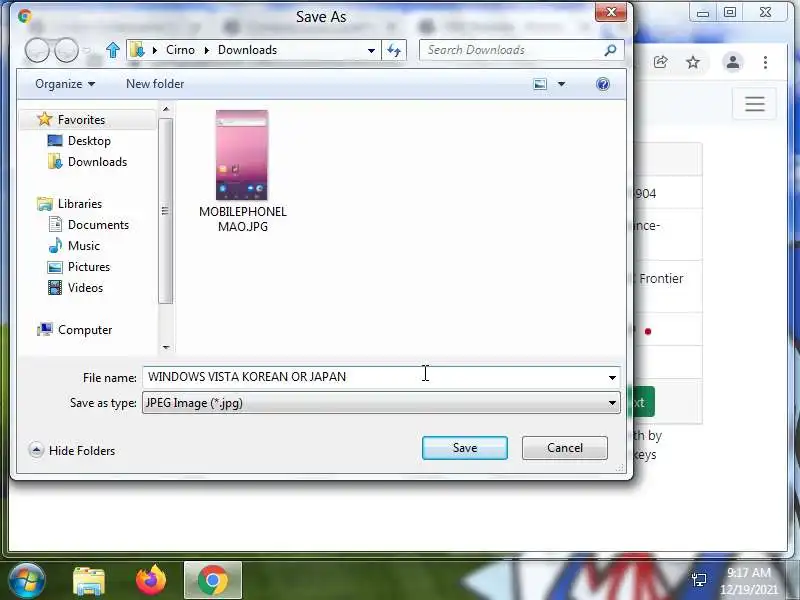Change view with the views icon

pyautogui.click(x=540, y=84)
